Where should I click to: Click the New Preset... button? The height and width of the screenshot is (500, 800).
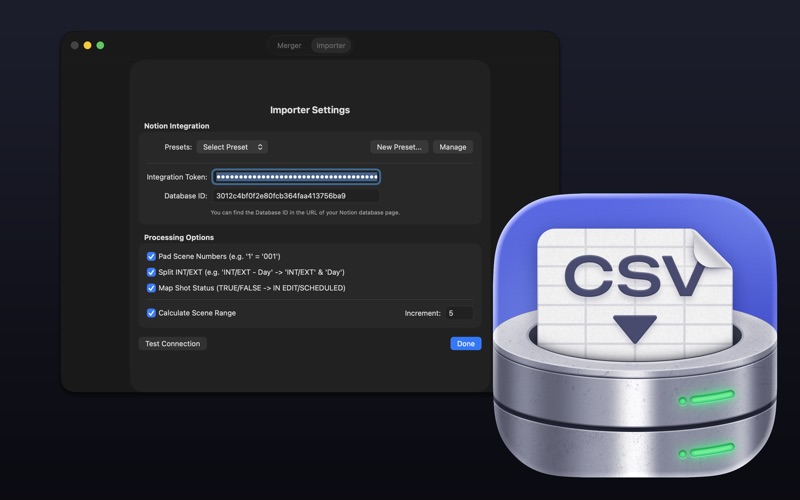coord(399,147)
